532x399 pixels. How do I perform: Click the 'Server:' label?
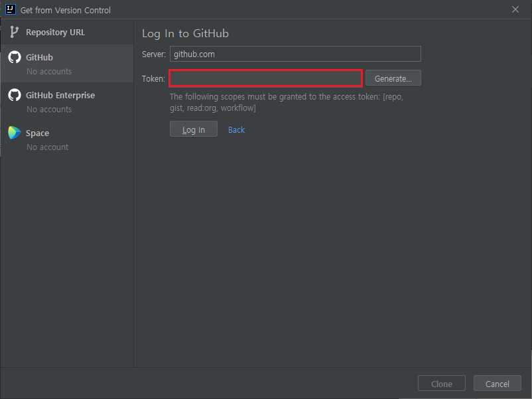(154, 54)
